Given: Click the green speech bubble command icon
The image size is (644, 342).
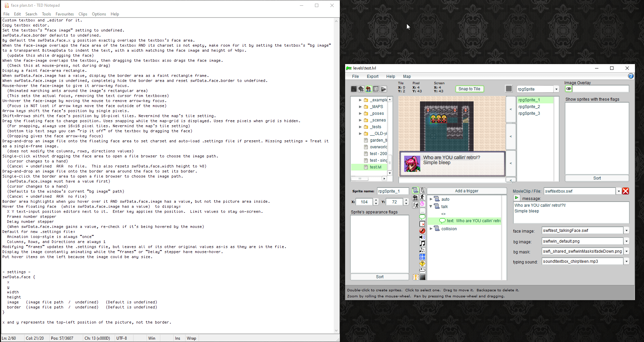Looking at the screenshot, I should tap(422, 217).
